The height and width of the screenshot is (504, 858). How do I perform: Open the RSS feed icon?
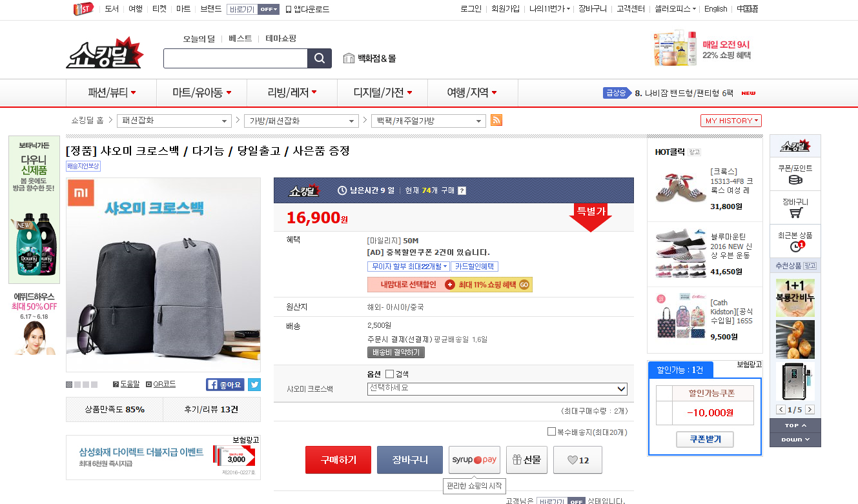tap(496, 121)
